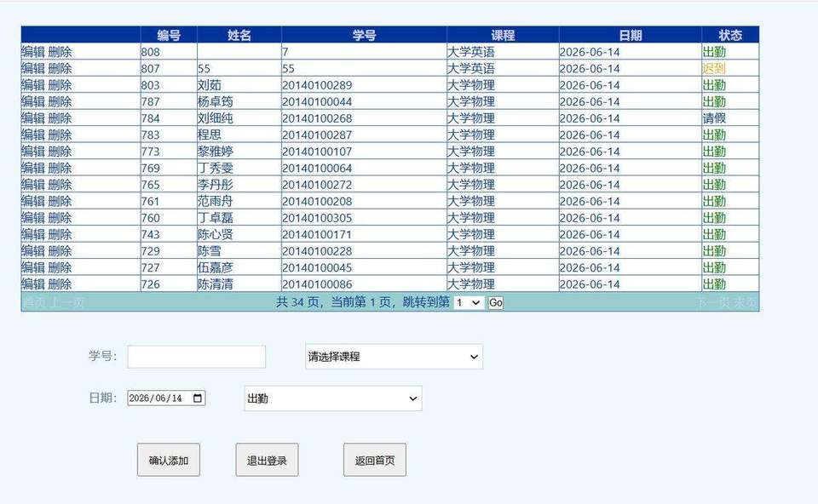Viewport: 818px width, 504px height.
Task: Delete 丁卓磊's record 760
Action: 60,218
